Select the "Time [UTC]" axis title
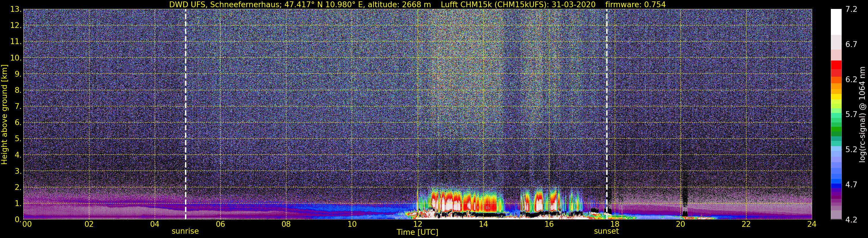Image resolution: width=868 pixels, height=238 pixels. [x=417, y=232]
